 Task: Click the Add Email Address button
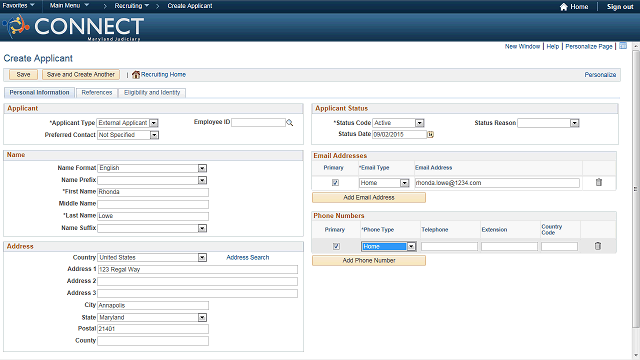(369, 198)
